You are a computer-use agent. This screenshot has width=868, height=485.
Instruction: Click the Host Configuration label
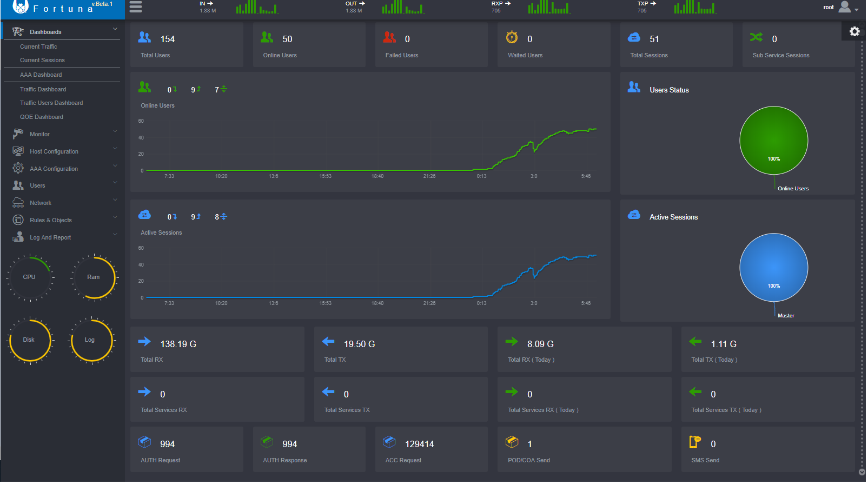pyautogui.click(x=54, y=151)
